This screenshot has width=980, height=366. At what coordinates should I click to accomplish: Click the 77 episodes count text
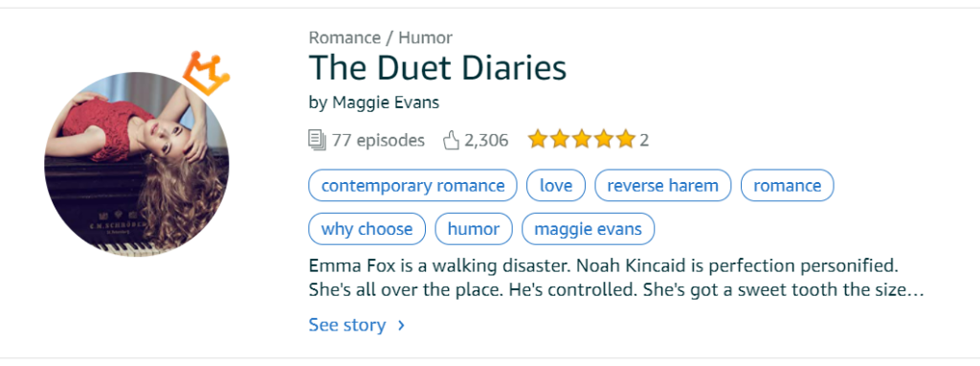coord(378,140)
